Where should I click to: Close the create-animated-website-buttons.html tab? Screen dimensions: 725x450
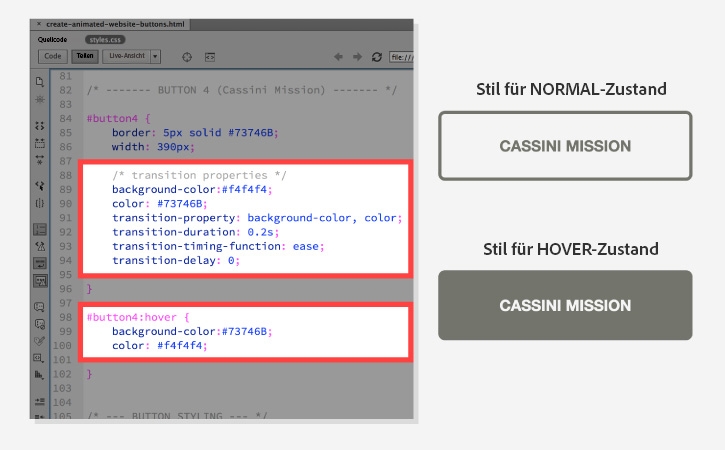pos(38,24)
